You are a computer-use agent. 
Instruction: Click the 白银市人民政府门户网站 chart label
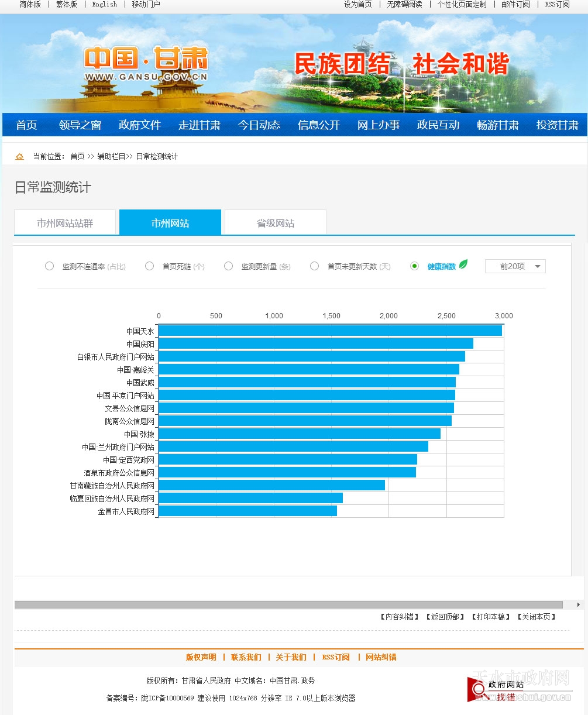coord(116,357)
